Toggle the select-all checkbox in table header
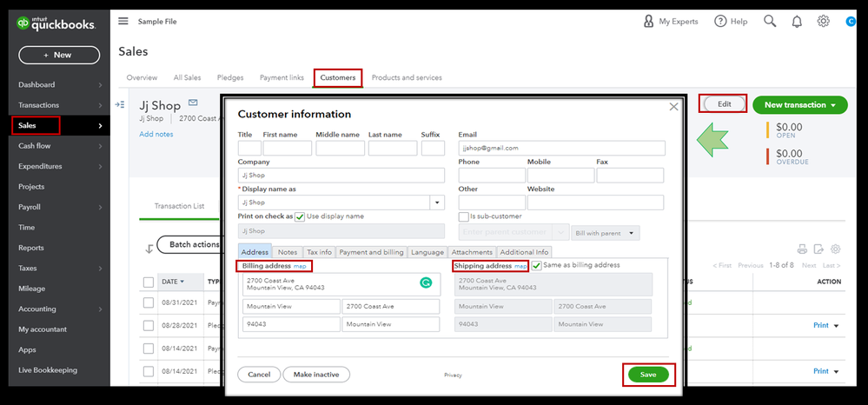The height and width of the screenshot is (405, 868). pyautogui.click(x=149, y=282)
